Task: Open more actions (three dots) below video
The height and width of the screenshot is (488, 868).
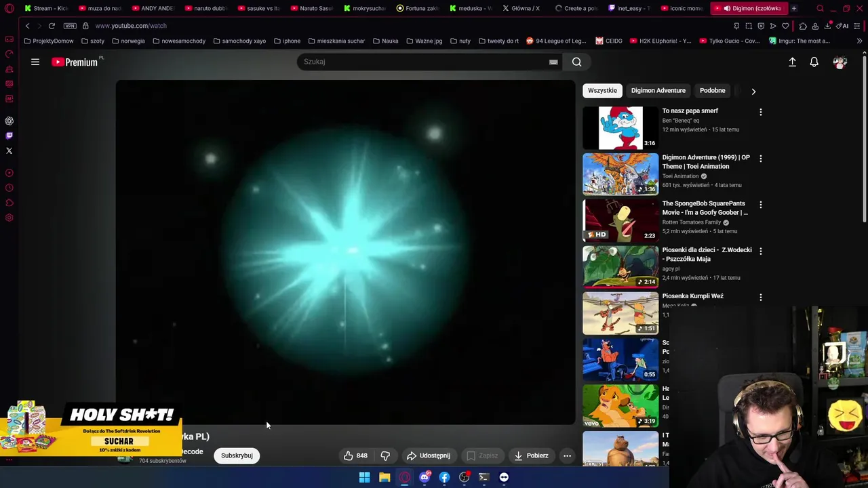Action: point(567,455)
